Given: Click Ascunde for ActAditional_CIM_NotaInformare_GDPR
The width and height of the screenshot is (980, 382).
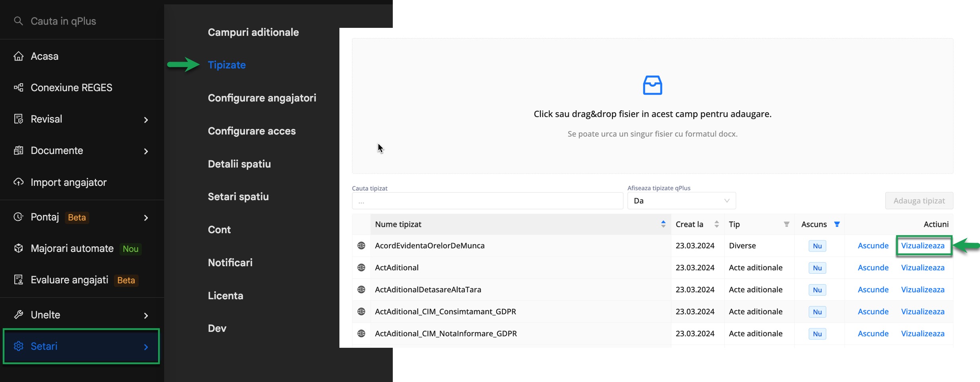Looking at the screenshot, I should (x=873, y=333).
